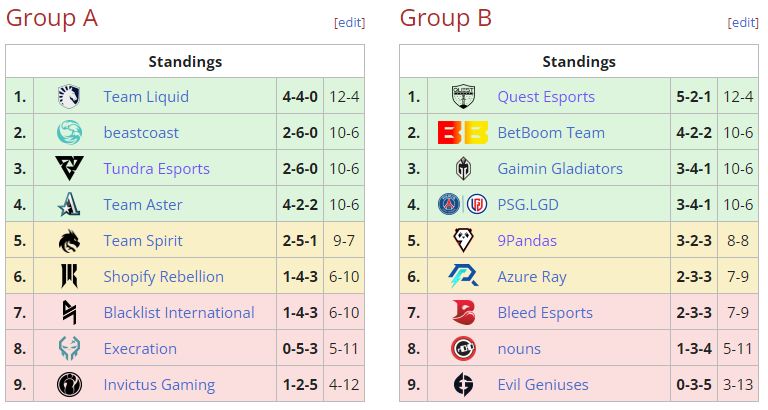Open the Team Aster team page
Image resolution: width=768 pixels, height=410 pixels.
pyautogui.click(x=143, y=205)
